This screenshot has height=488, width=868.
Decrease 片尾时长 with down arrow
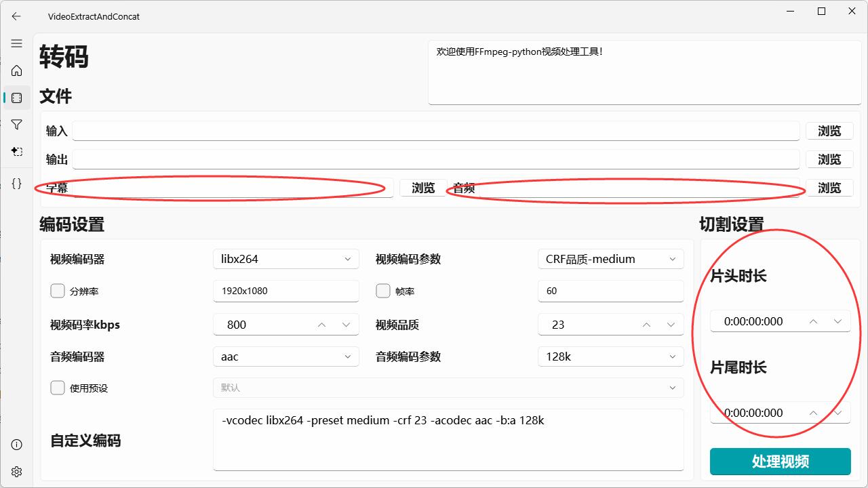click(x=837, y=413)
